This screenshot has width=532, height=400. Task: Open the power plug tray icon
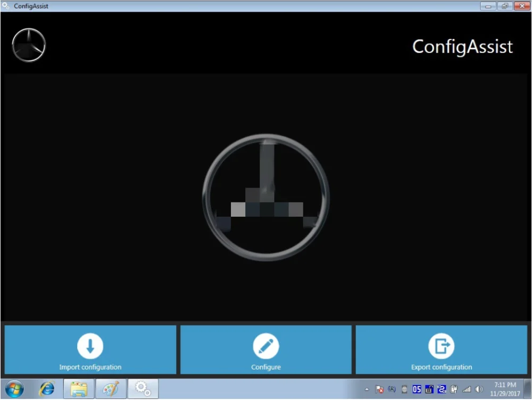pos(454,389)
